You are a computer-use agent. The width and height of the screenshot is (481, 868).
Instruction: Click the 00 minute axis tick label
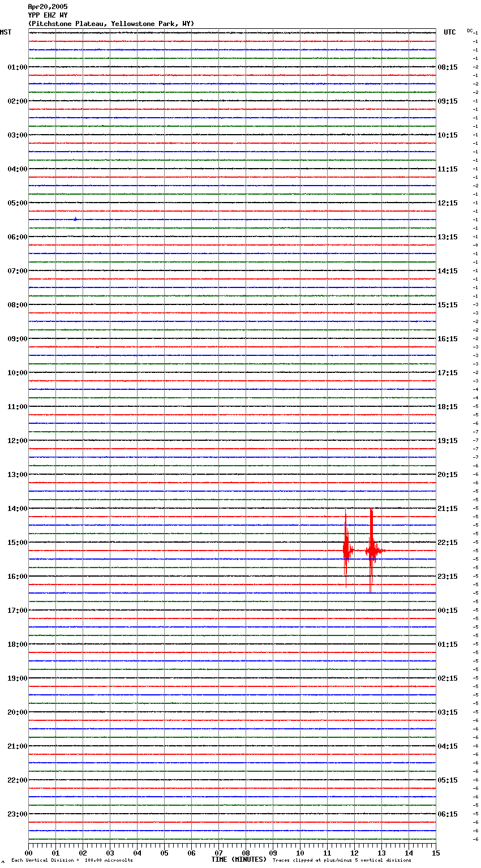pyautogui.click(x=28, y=853)
